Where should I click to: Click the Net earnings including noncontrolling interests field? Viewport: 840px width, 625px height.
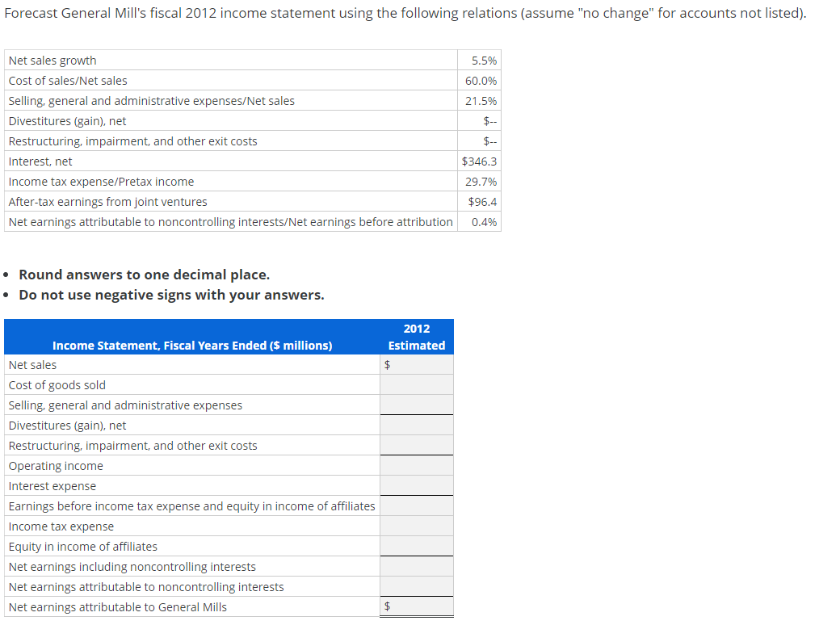point(417,566)
